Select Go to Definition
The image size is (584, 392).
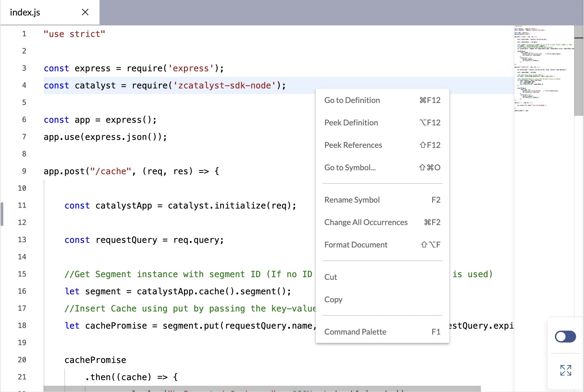[352, 100]
